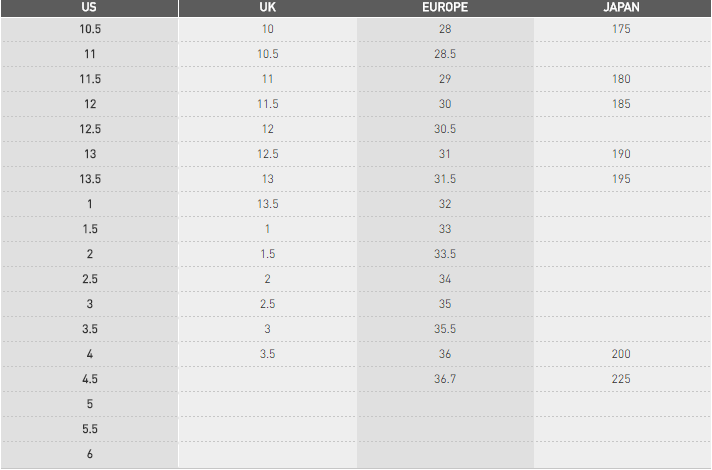The width and height of the screenshot is (712, 470).
Task: Select Japan size 175 cell
Action: click(x=622, y=29)
